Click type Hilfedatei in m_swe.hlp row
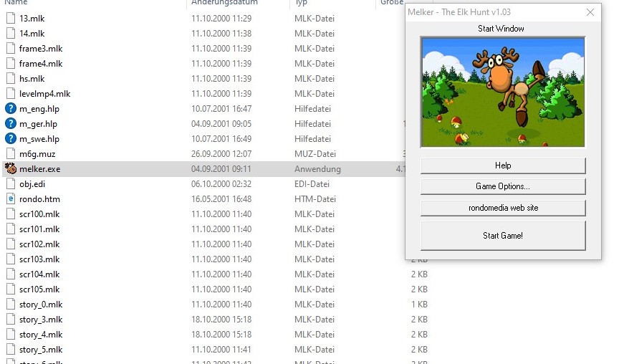Screen dimensions: 624x364 click(313, 139)
